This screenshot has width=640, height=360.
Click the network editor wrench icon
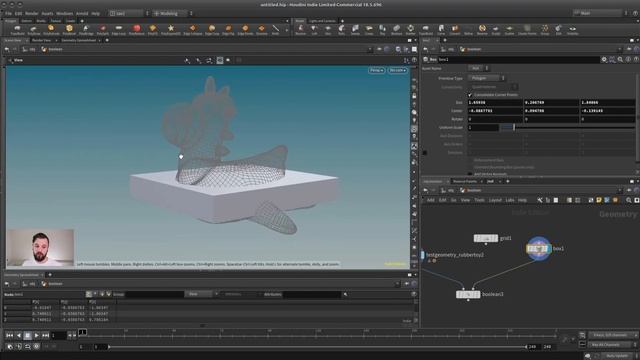point(540,200)
